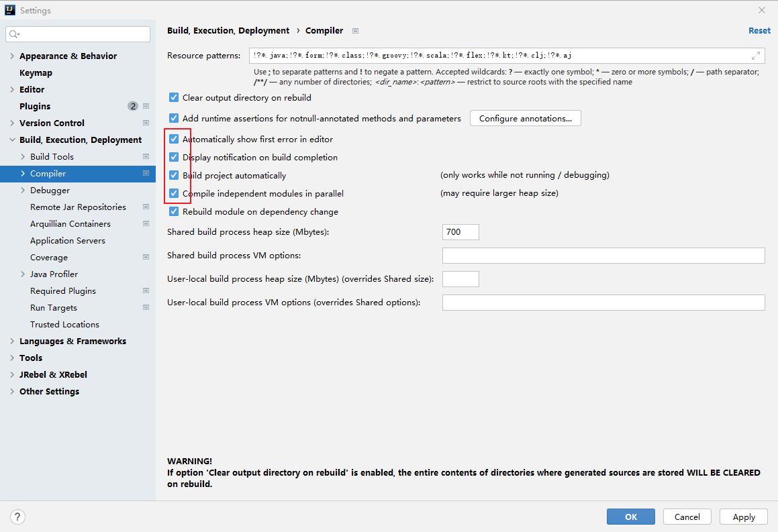
Task: Click the Apply button
Action: (743, 517)
